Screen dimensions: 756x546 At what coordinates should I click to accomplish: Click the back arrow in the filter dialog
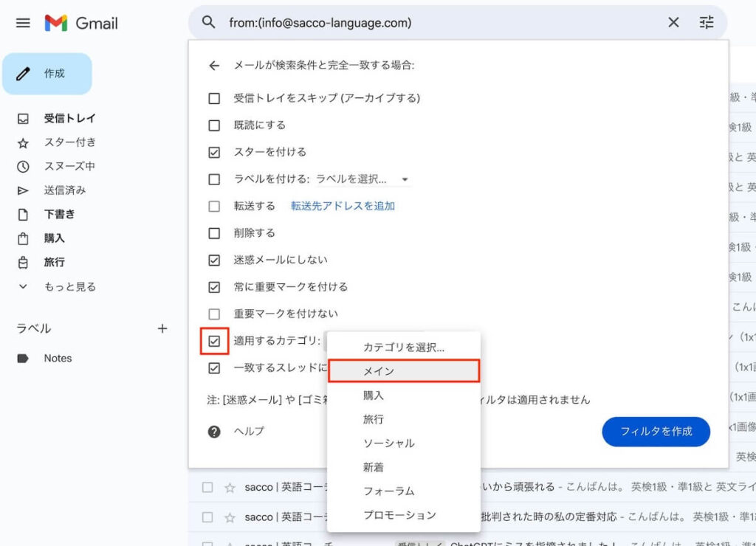click(214, 65)
